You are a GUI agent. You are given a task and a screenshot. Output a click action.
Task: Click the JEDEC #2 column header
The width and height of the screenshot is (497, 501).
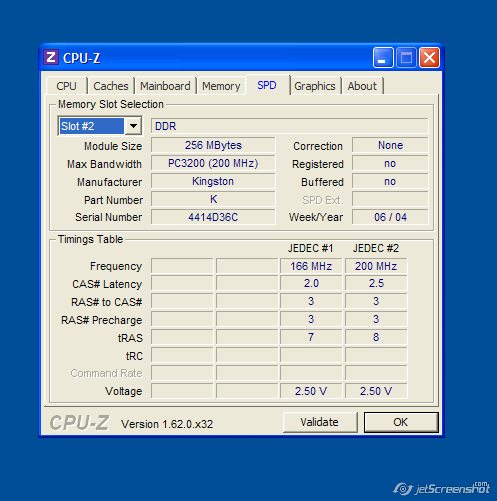[376, 248]
